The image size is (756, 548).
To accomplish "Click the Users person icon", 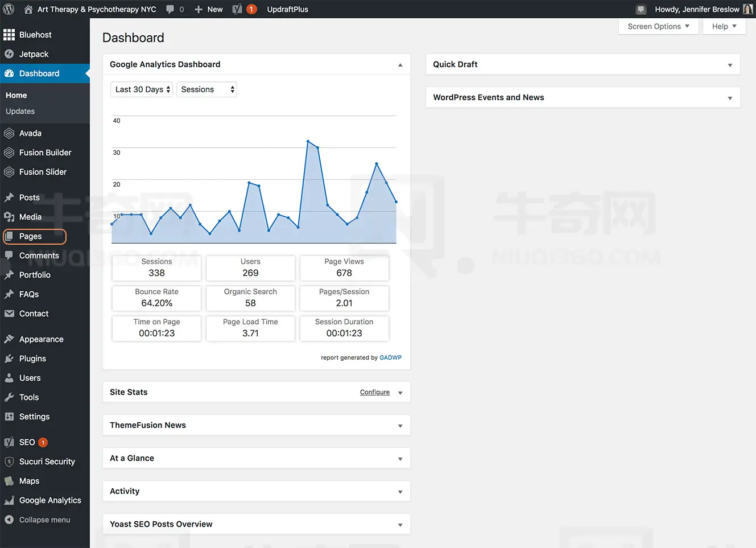I will tap(9, 378).
